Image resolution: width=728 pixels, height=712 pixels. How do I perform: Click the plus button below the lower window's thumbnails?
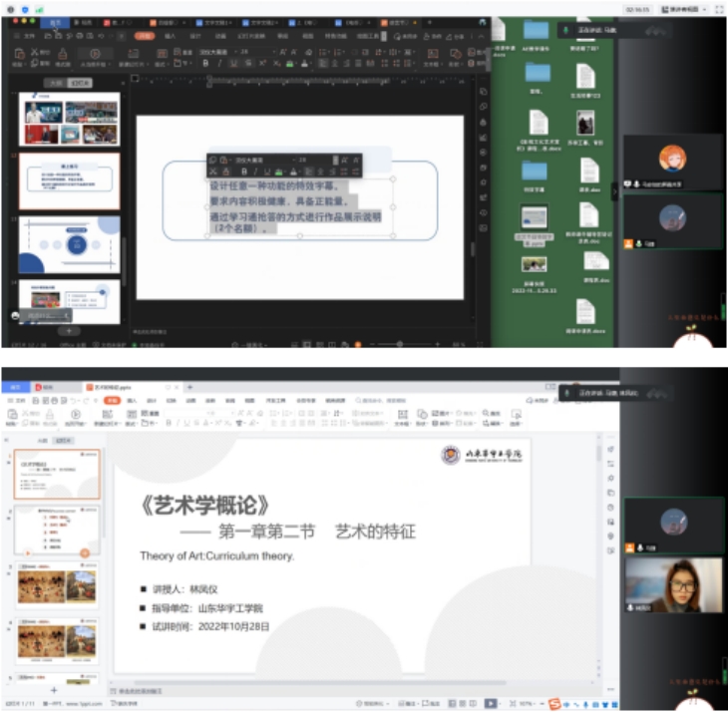[x=54, y=689]
